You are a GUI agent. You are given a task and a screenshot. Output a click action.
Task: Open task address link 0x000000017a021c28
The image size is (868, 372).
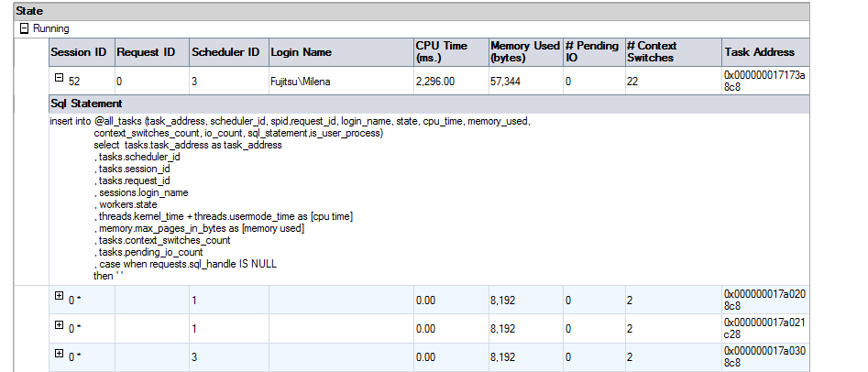pos(764,328)
